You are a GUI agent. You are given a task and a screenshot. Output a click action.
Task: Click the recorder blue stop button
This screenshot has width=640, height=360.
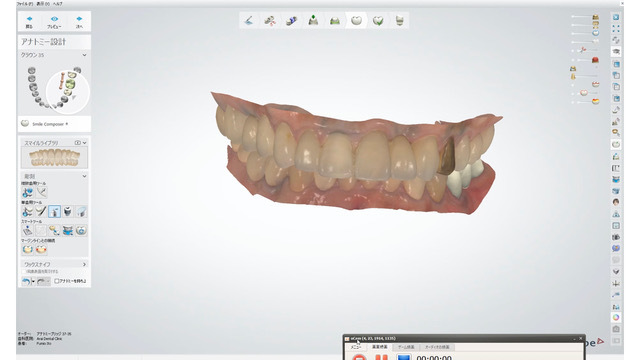[404, 358]
